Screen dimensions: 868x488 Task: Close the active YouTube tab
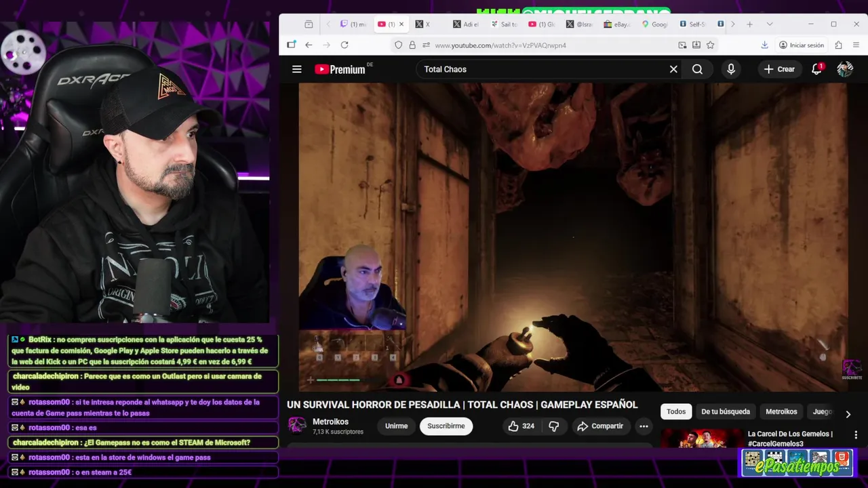401,24
